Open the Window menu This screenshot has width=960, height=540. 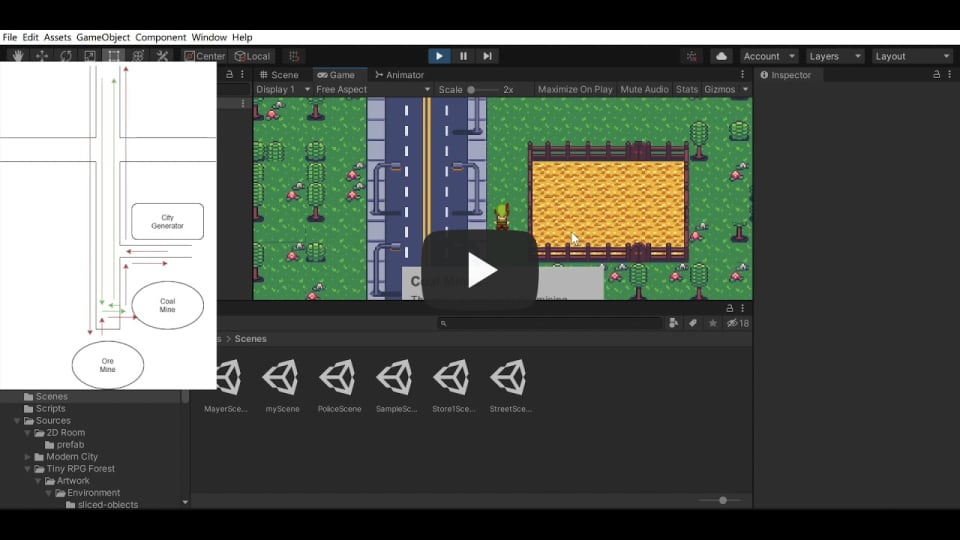point(209,37)
